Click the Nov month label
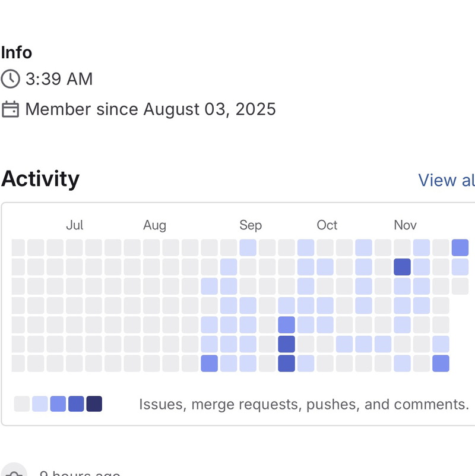 click(405, 225)
